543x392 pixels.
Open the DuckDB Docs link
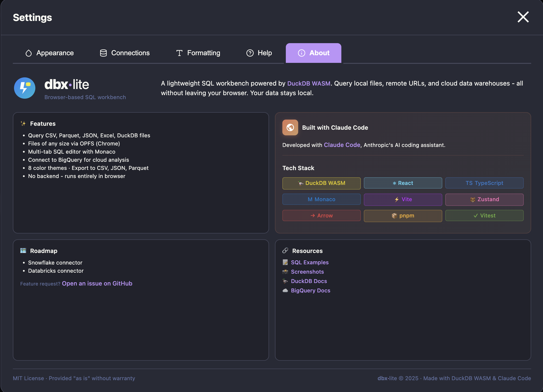click(309, 281)
